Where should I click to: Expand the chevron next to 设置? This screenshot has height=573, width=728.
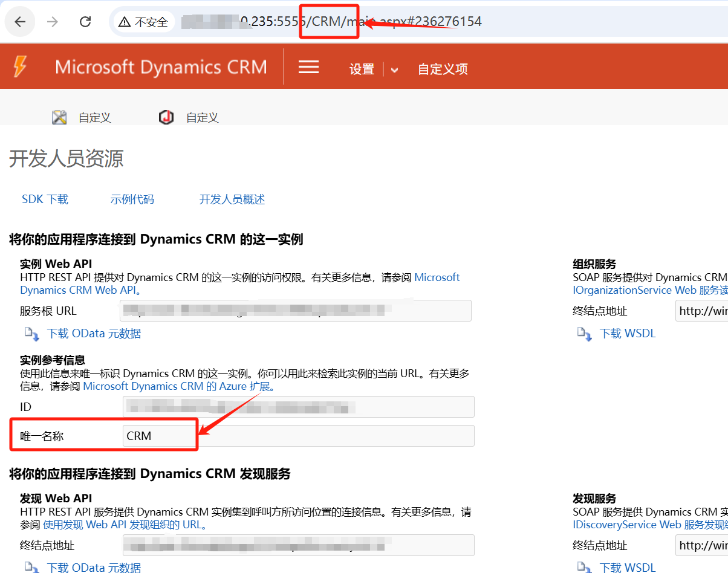(x=394, y=70)
